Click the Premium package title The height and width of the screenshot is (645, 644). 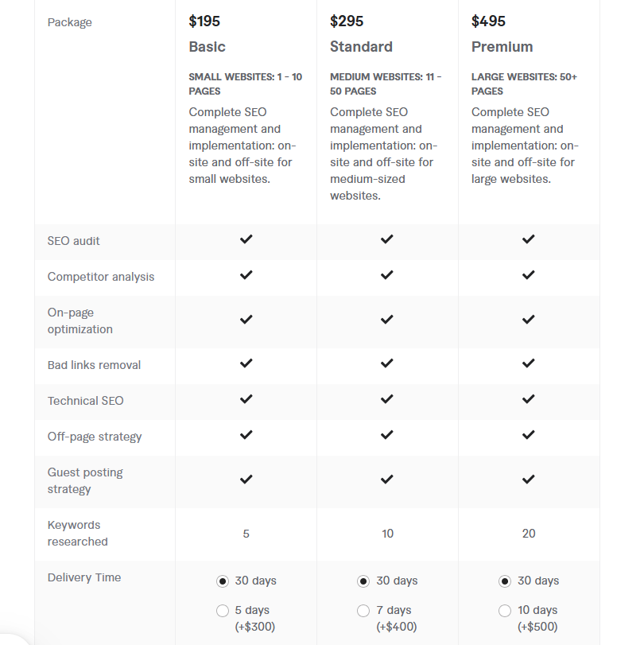click(x=502, y=47)
